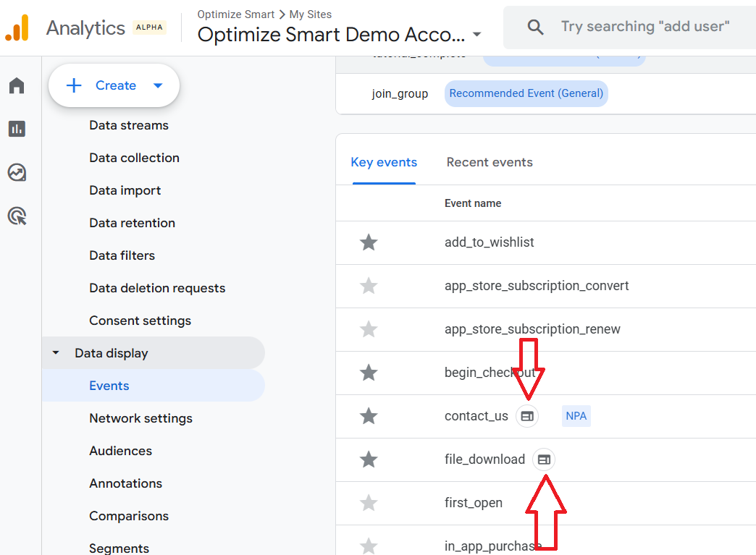This screenshot has height=555, width=756.
Task: Open the account selector dropdown arrow
Action: pos(476,35)
